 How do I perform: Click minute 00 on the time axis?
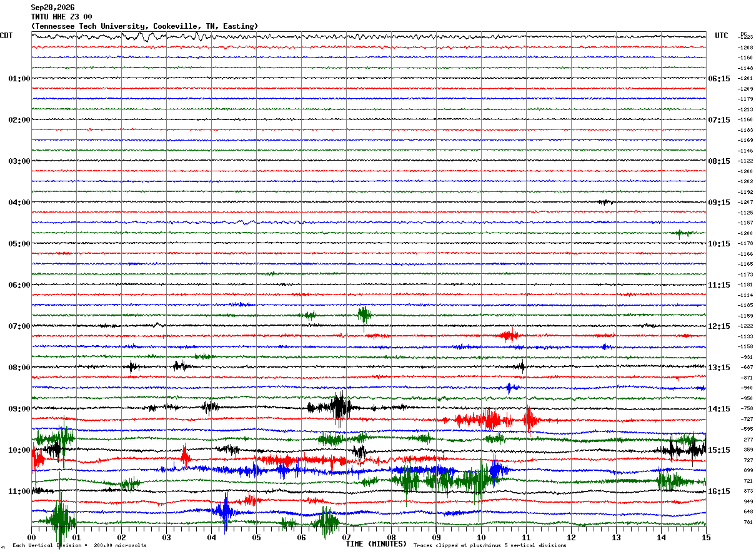pyautogui.click(x=31, y=537)
